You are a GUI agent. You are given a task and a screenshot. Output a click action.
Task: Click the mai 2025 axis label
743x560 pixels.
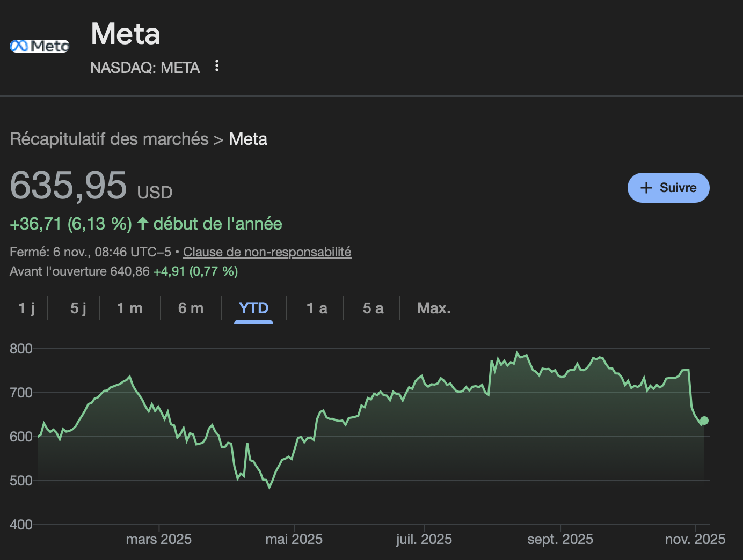tap(294, 539)
